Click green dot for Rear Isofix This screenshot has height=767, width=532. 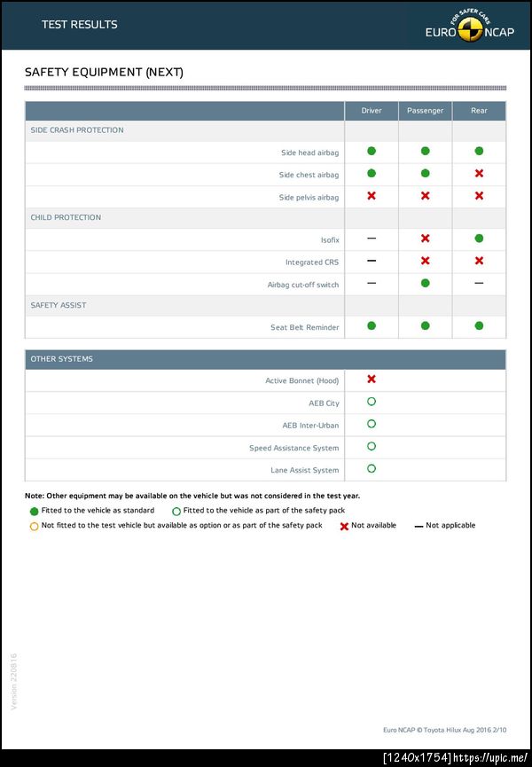click(479, 239)
